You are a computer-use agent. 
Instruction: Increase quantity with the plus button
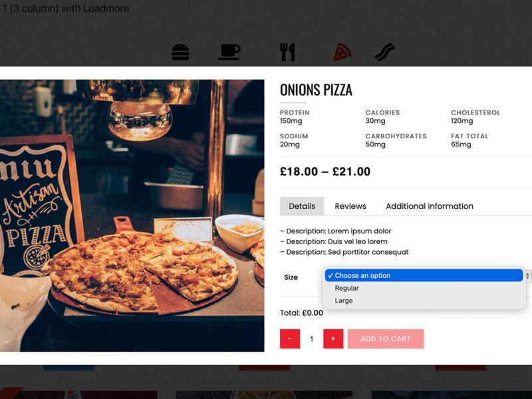tap(333, 338)
